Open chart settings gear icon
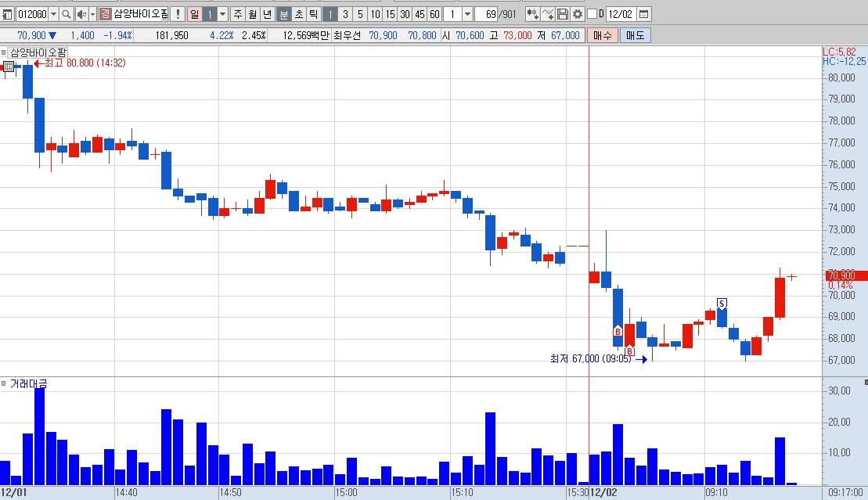The image size is (868, 500). pos(578,14)
